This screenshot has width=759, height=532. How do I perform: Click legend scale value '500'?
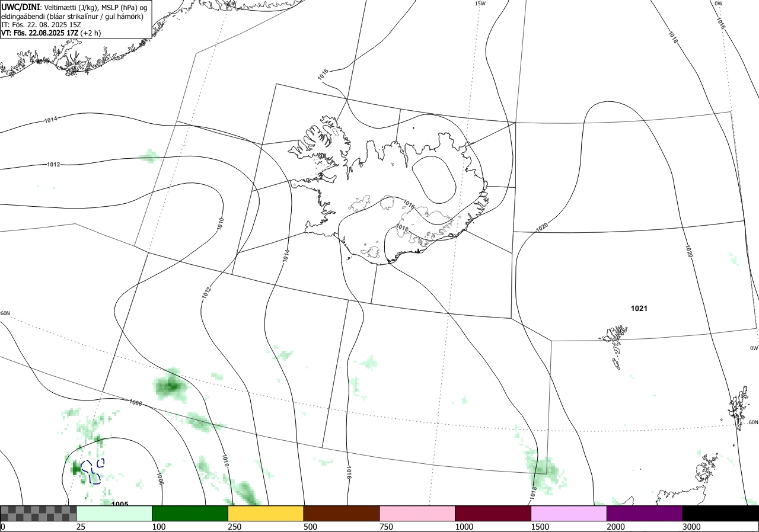[310, 527]
